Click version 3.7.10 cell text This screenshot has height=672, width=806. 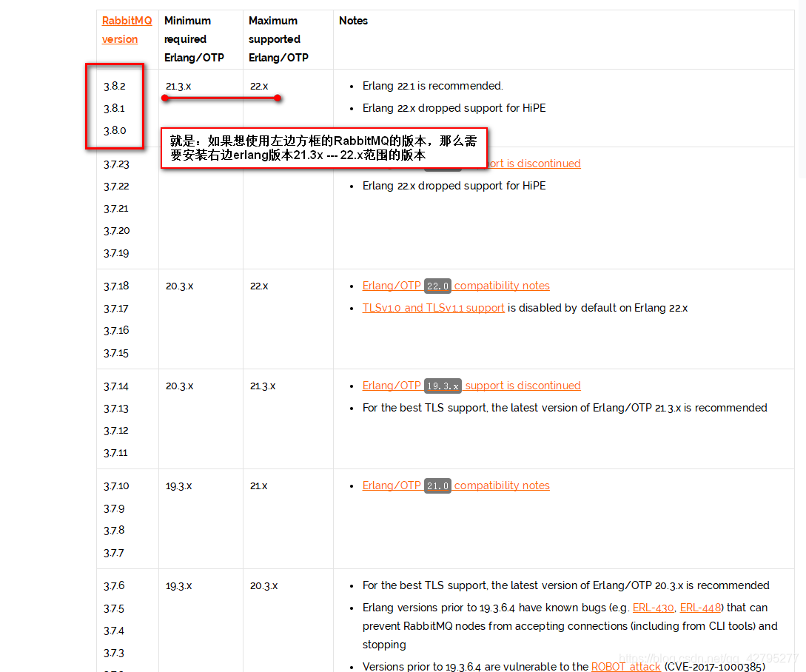(116, 486)
